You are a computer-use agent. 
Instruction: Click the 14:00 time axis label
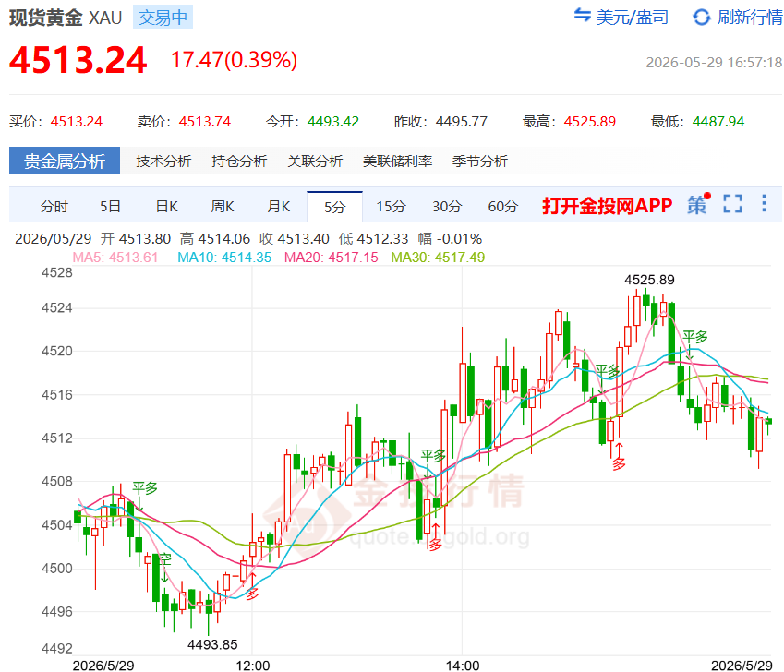click(x=463, y=666)
